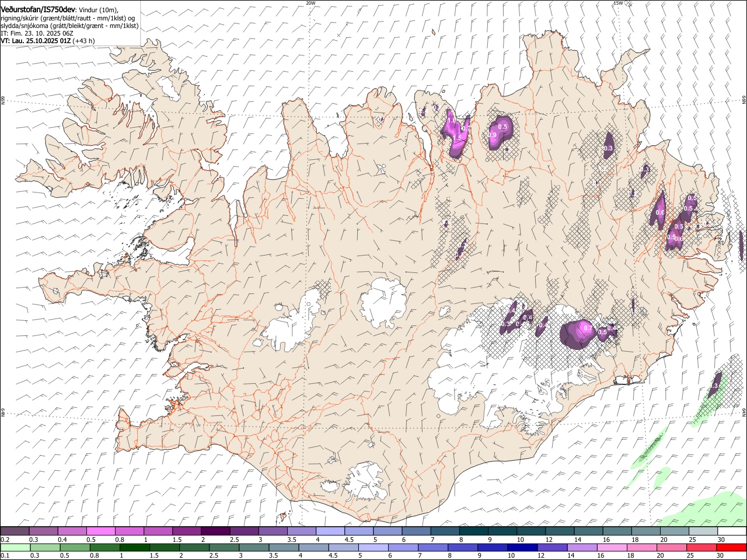Image resolution: width=747 pixels, height=560 pixels.
Task: Click the light purple 14 swatch in lower legend
Action: coord(582,548)
